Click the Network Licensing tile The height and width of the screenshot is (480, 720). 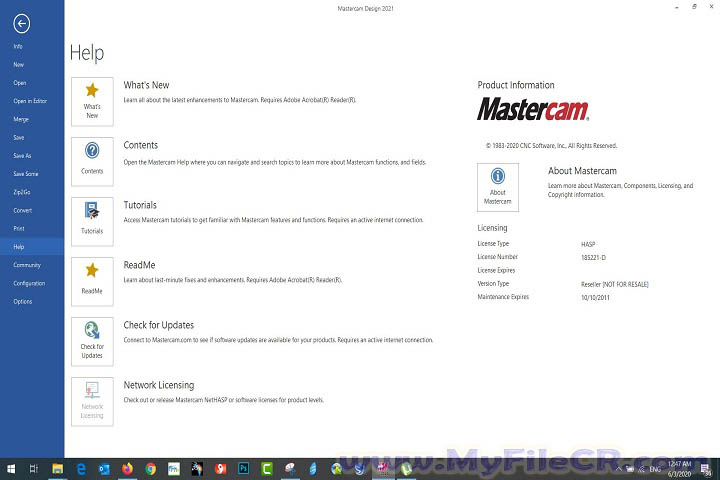tap(92, 401)
